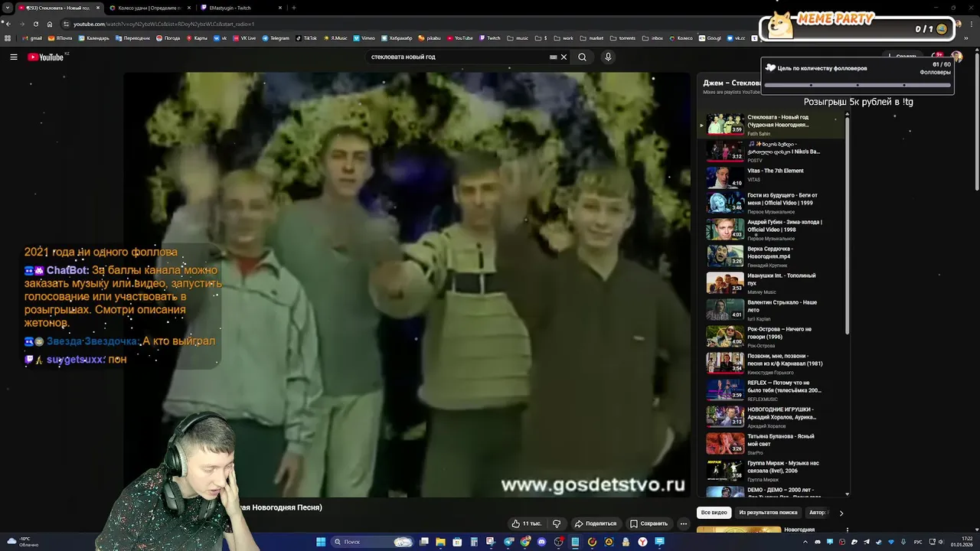
Task: Open a new browser tab
Action: (x=294, y=8)
